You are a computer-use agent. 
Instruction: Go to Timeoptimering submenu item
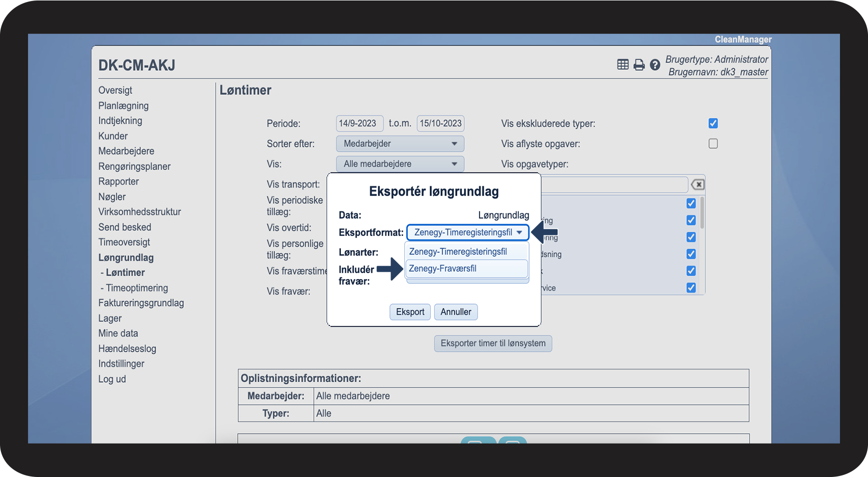click(137, 288)
